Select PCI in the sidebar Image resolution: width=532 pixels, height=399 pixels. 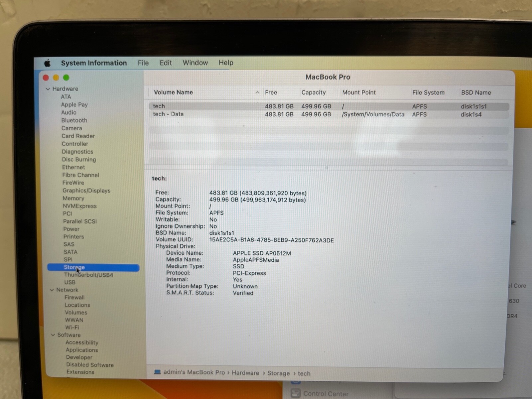click(67, 213)
